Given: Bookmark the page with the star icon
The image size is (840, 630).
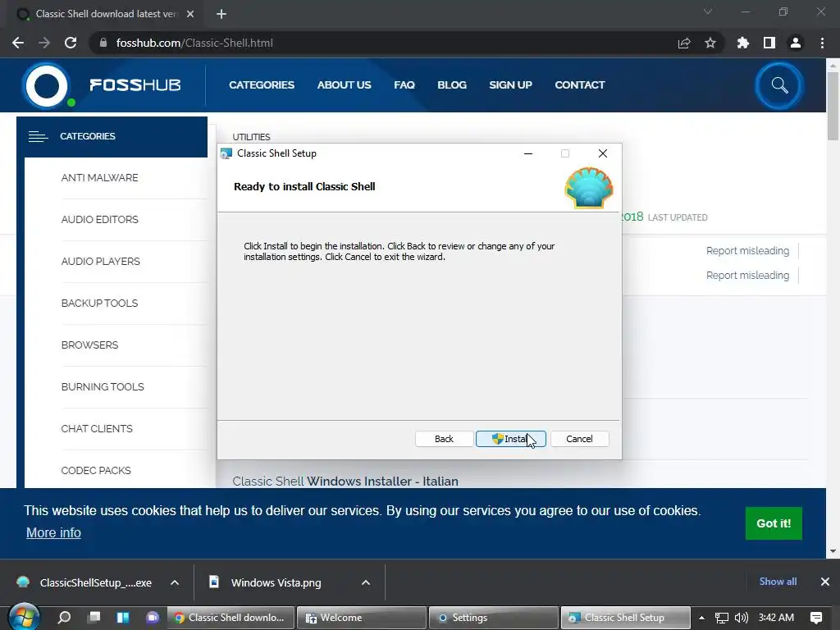Looking at the screenshot, I should pyautogui.click(x=710, y=43).
